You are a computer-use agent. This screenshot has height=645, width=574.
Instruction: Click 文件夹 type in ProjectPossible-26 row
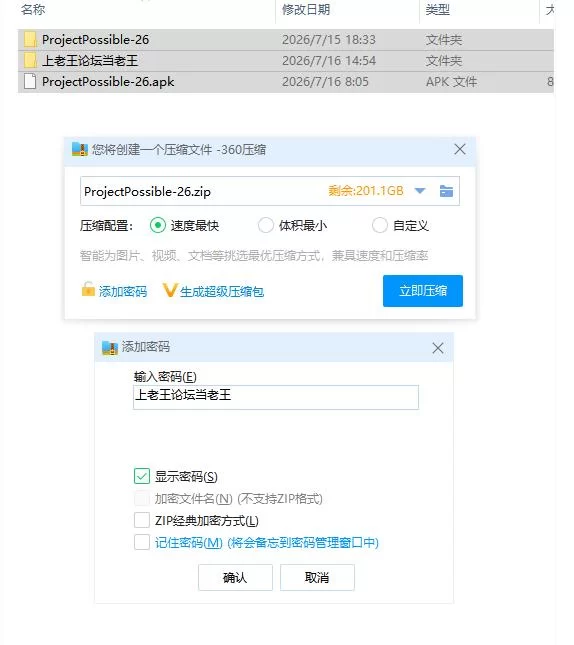coord(444,39)
